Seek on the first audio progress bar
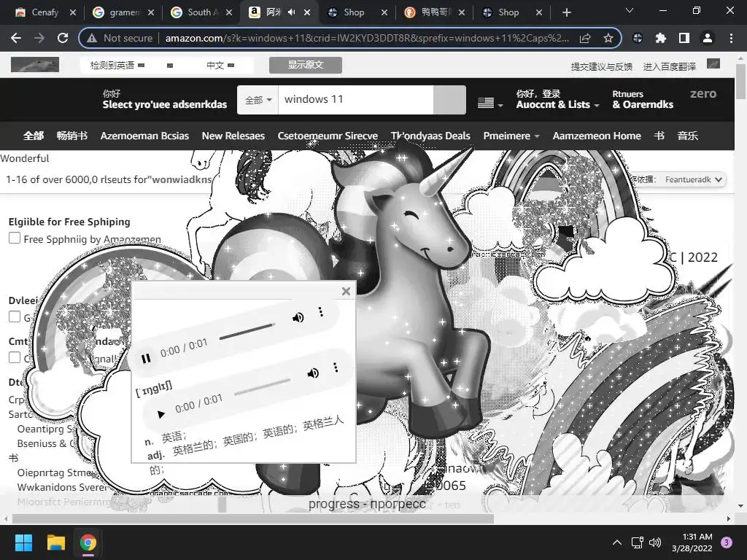This screenshot has width=747, height=560. pos(247,332)
